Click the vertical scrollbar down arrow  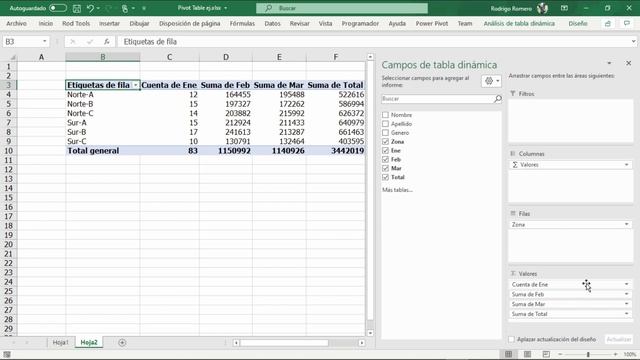pos(370,333)
